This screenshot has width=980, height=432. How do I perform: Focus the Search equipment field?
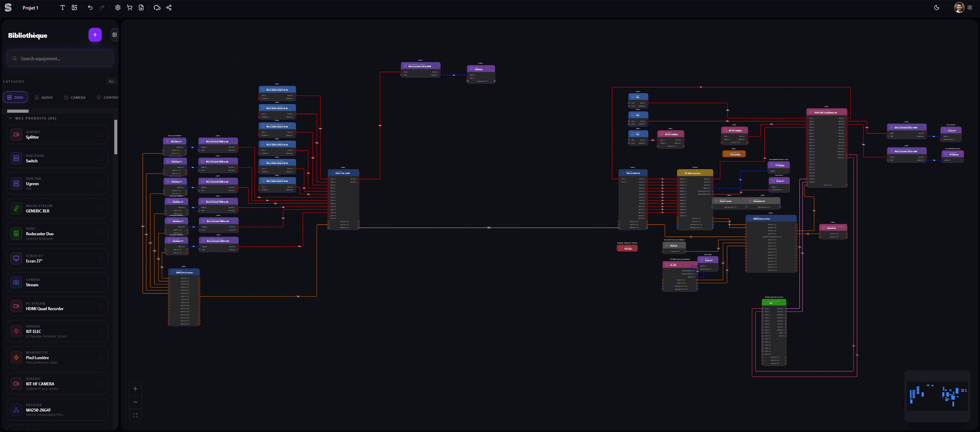pos(60,59)
